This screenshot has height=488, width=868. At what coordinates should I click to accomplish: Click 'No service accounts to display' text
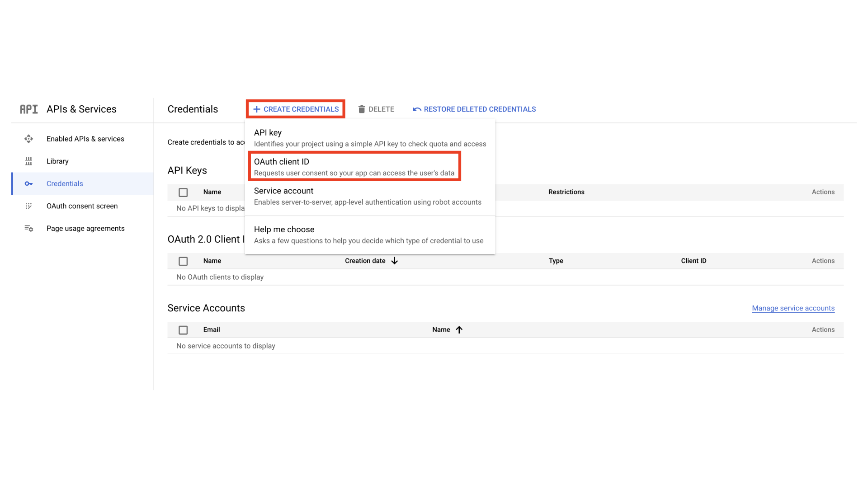226,346
